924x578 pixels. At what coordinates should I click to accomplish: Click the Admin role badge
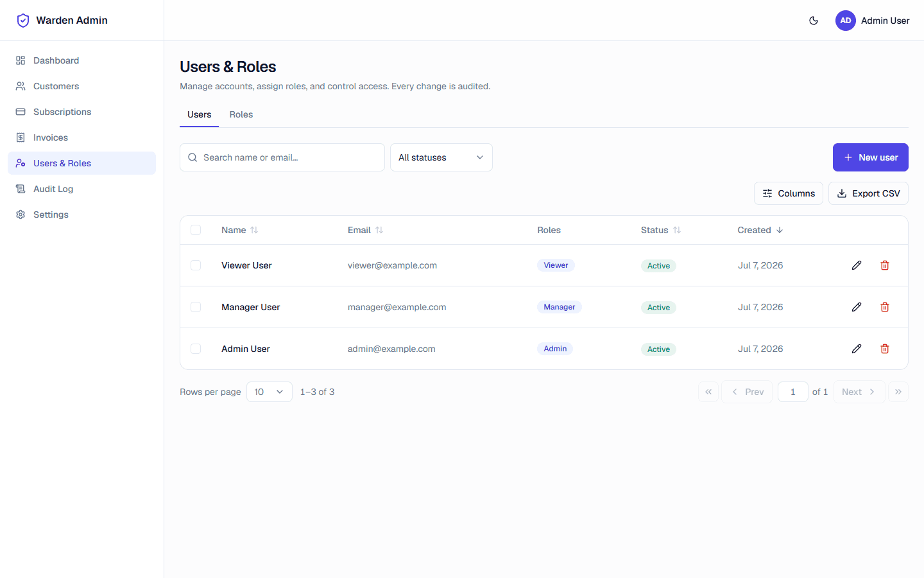[x=555, y=349]
